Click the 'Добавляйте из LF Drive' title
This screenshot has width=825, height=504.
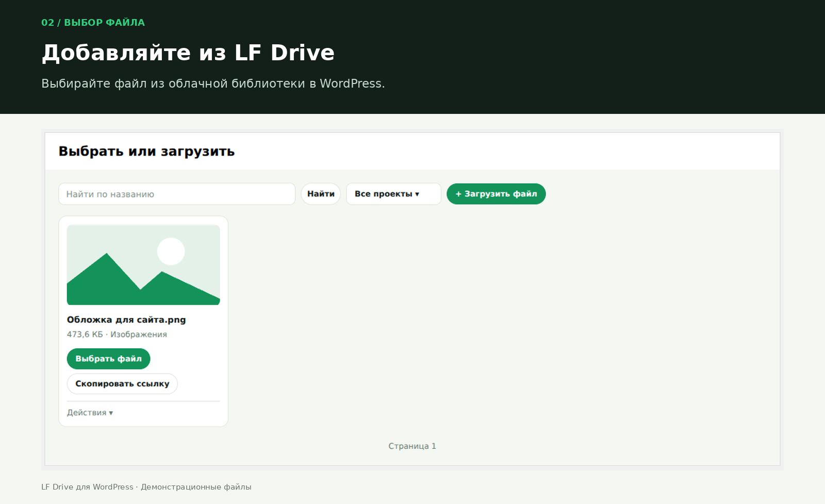[188, 53]
